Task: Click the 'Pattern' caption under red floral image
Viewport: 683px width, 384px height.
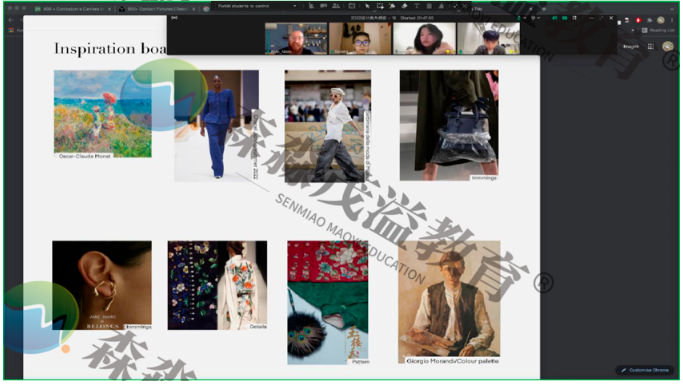Action: [361, 362]
